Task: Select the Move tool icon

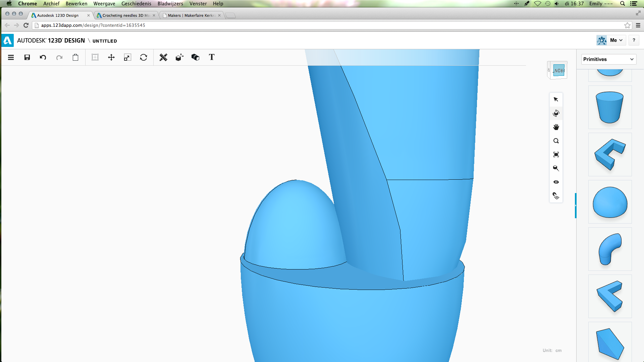Action: click(111, 57)
